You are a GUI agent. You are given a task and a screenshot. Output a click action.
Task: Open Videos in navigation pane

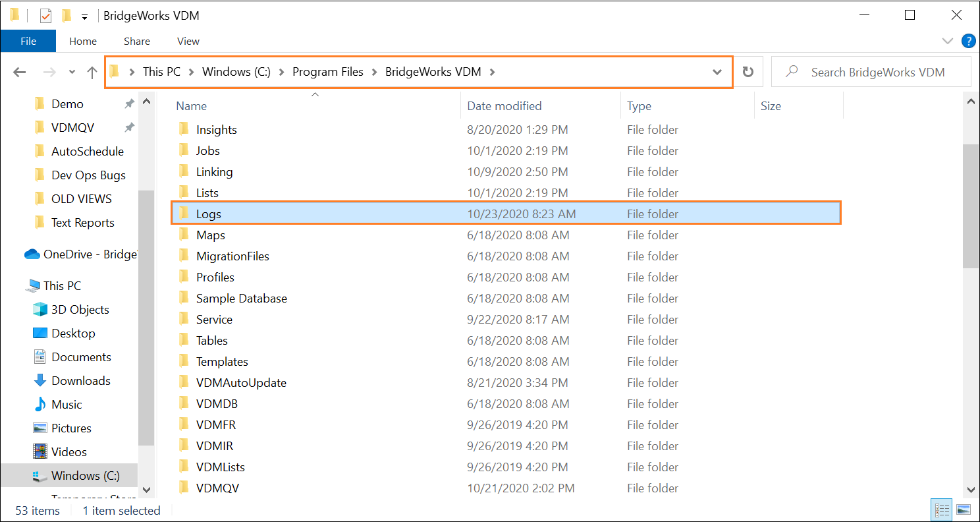pos(69,452)
